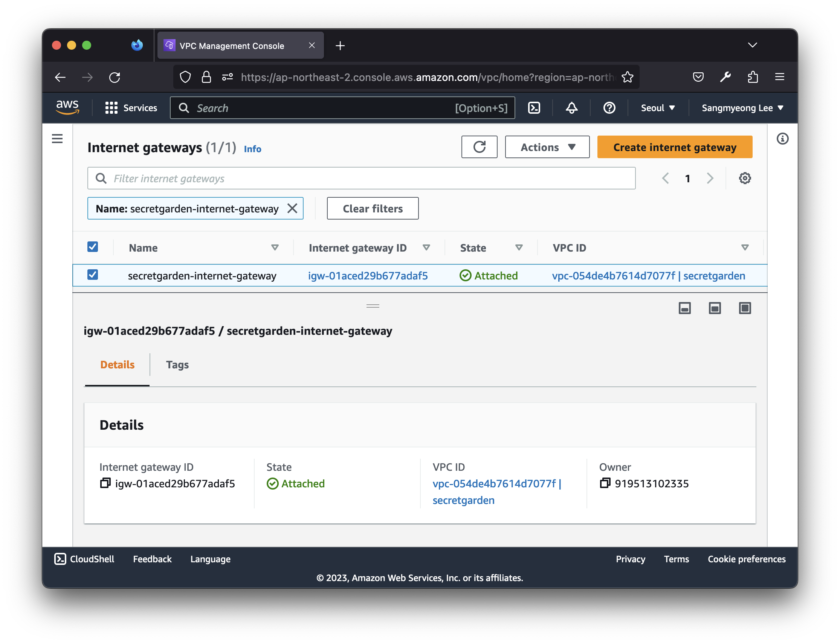Go to next page of gateways
The width and height of the screenshot is (840, 644).
(x=710, y=178)
